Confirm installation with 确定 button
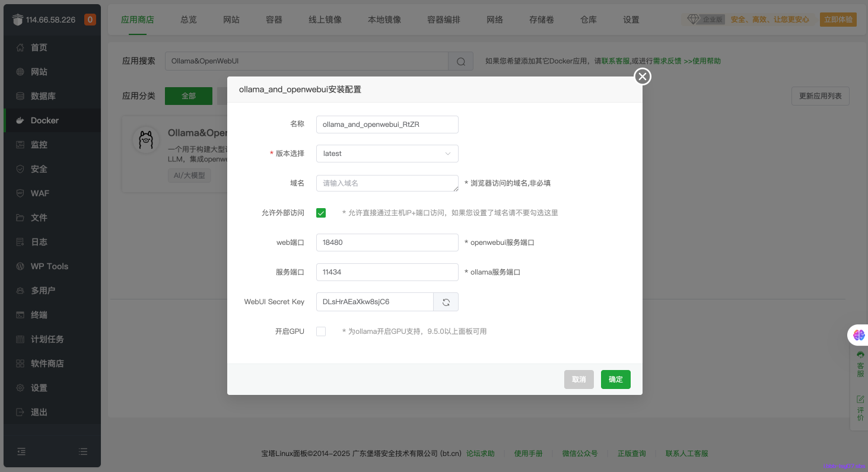Image resolution: width=868 pixels, height=472 pixels. 616,379
